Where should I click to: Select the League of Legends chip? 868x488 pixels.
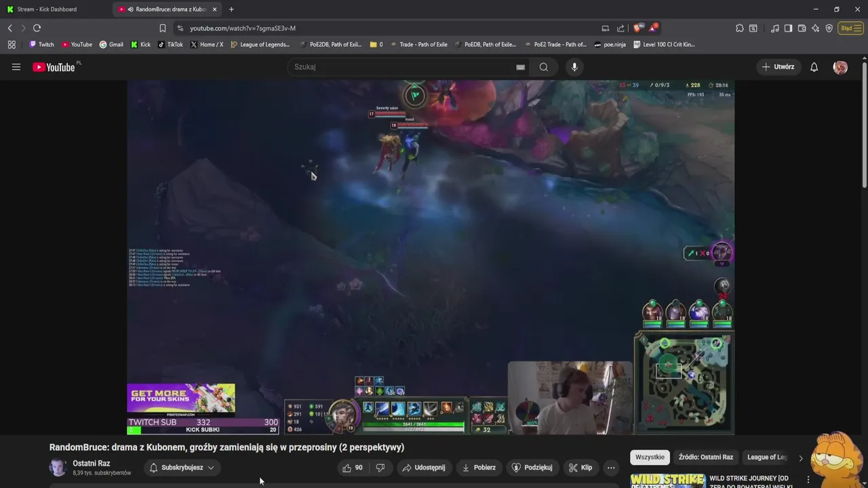coord(767,457)
